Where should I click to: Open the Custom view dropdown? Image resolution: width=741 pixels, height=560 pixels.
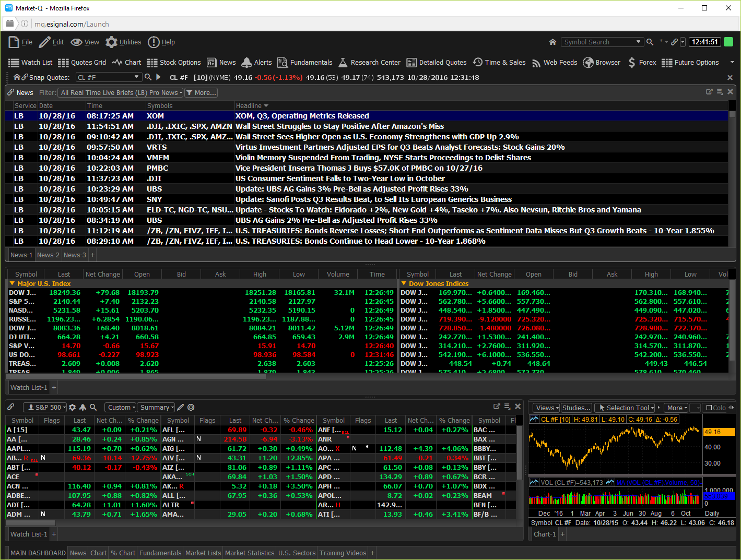click(121, 408)
